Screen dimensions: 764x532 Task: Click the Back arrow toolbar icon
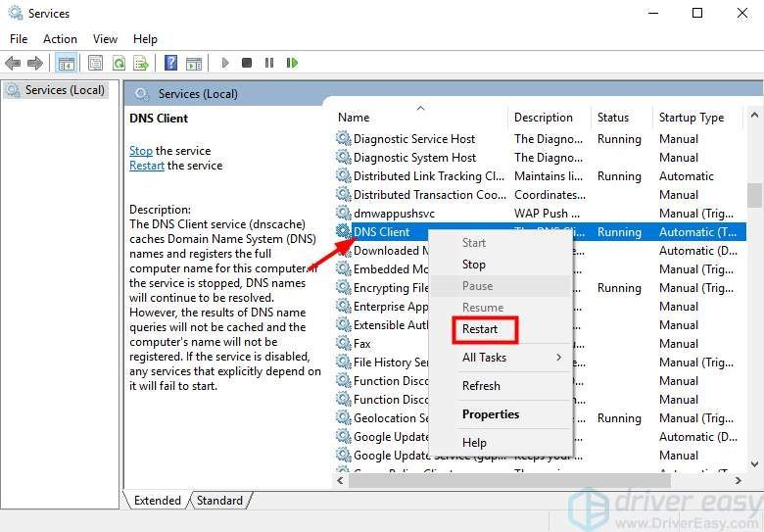[13, 63]
